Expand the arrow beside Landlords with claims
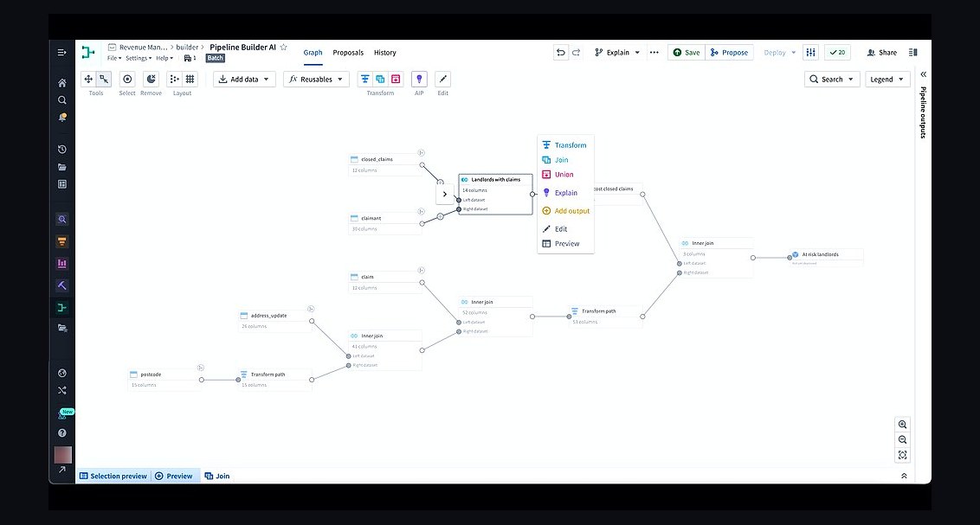Screen dimensions: 980x525 [x=444, y=194]
